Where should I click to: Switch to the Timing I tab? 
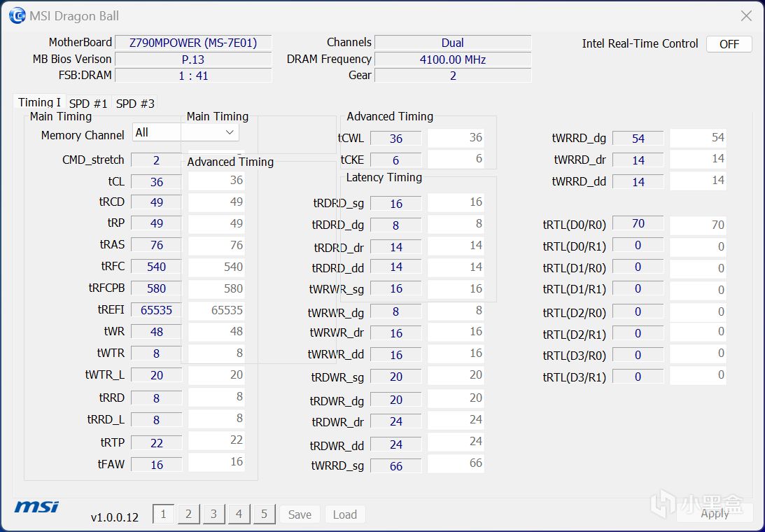point(39,102)
